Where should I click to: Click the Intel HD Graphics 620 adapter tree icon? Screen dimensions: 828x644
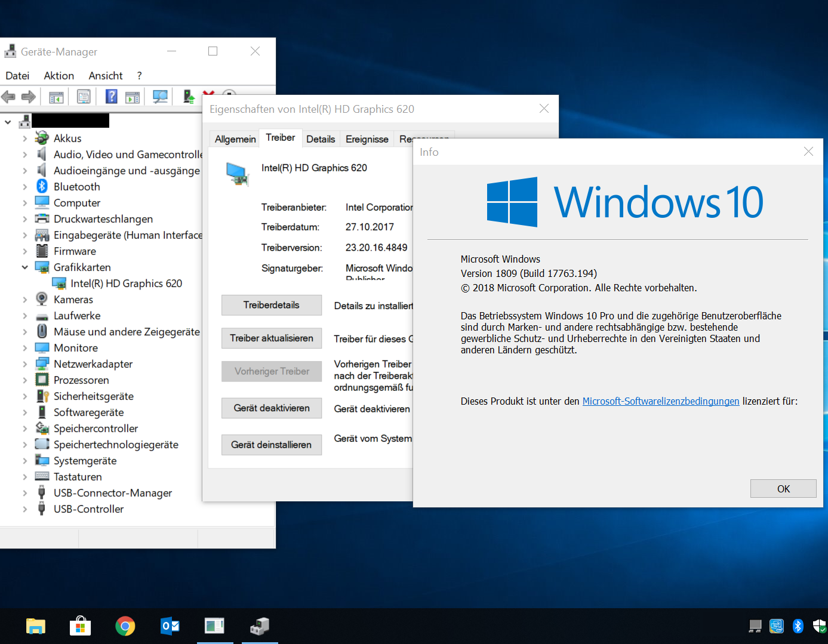pyautogui.click(x=59, y=283)
